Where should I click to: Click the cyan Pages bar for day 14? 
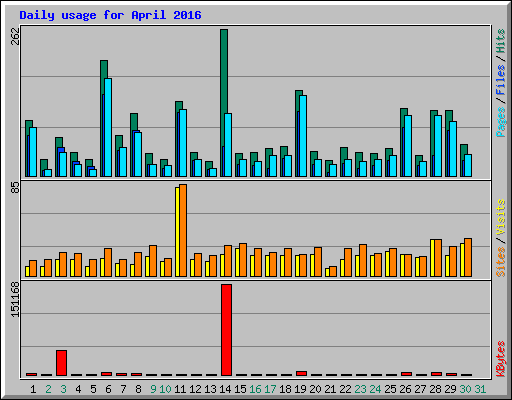(228, 145)
